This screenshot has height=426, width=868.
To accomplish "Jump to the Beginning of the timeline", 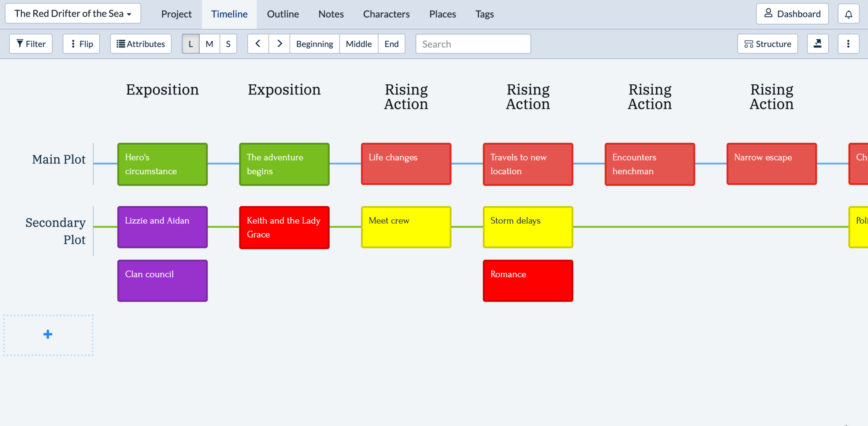I will [314, 44].
